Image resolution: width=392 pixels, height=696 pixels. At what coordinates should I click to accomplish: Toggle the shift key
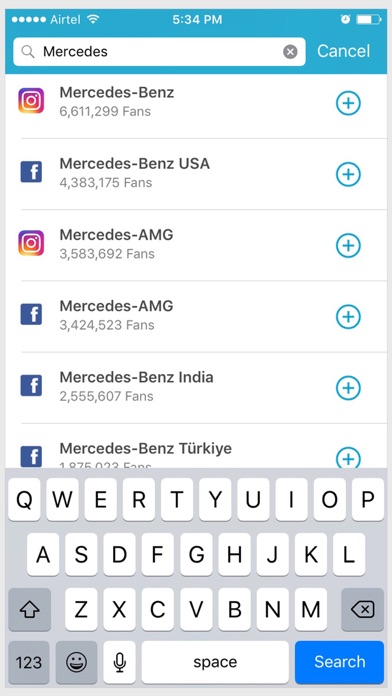point(29,609)
